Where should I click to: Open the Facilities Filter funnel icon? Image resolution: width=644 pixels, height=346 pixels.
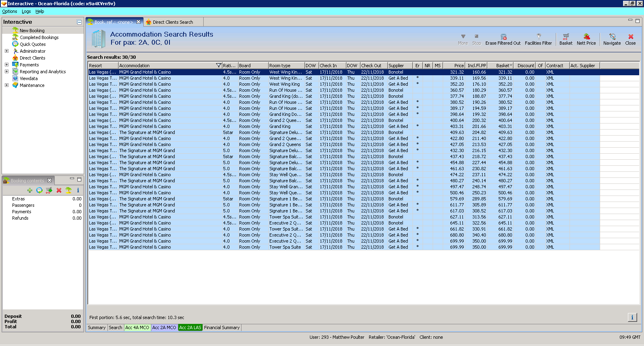point(539,36)
